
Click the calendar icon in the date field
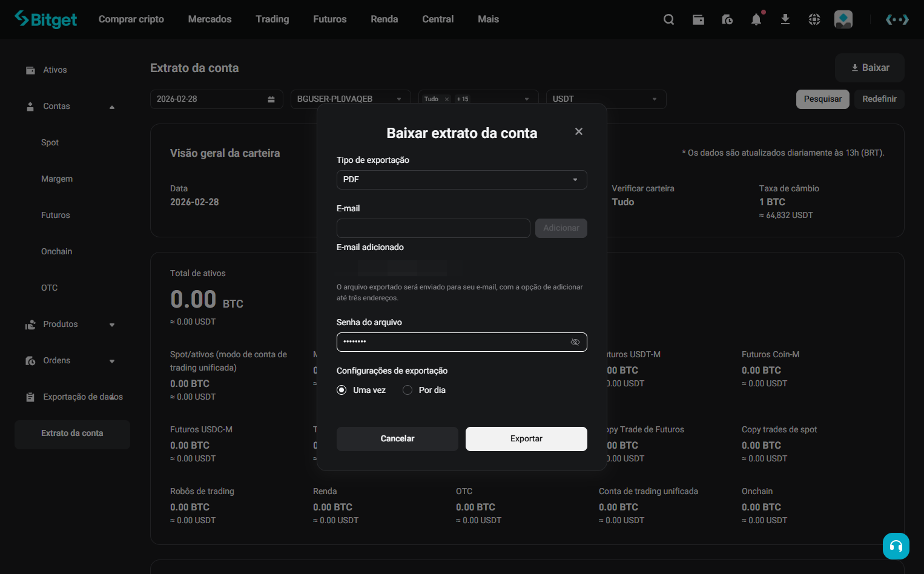click(x=271, y=99)
